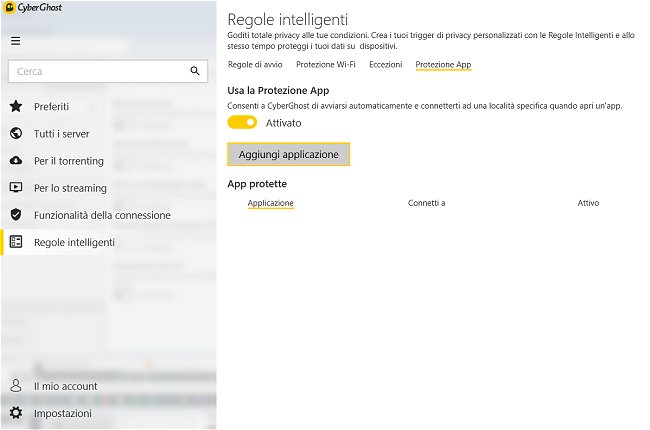Click the streaming play screen icon
650x430 pixels.
(x=16, y=187)
